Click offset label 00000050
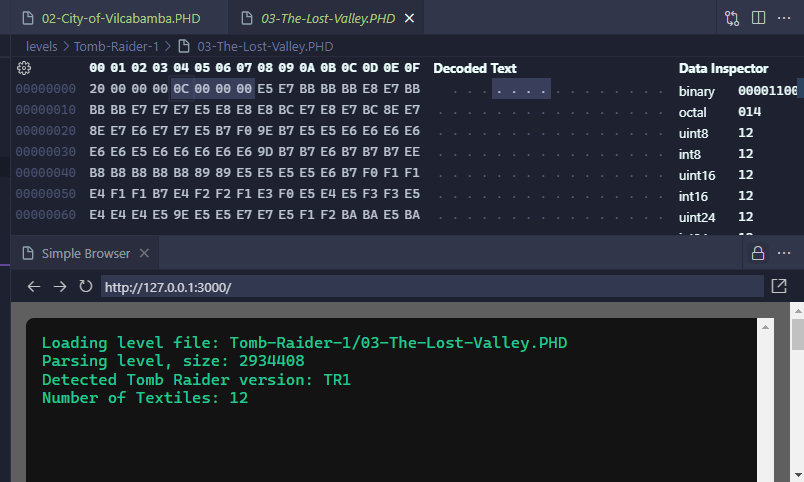Image resolution: width=804 pixels, height=482 pixels. (x=46, y=194)
